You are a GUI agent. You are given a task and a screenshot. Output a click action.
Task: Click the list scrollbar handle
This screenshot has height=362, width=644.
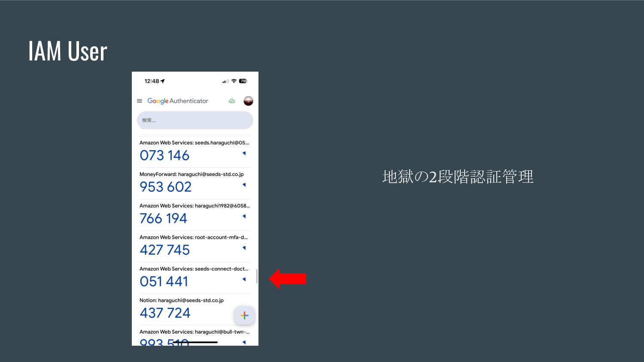click(257, 276)
